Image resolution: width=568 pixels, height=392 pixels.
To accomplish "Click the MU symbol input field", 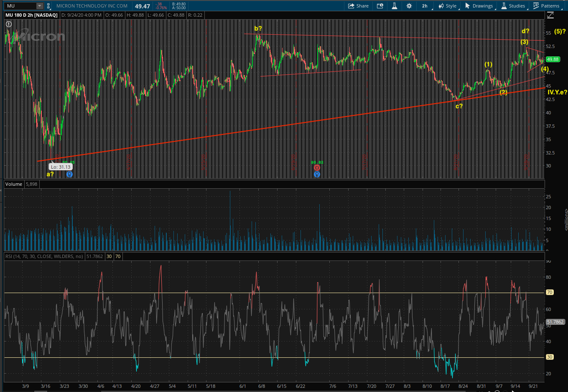I will pos(19,6).
